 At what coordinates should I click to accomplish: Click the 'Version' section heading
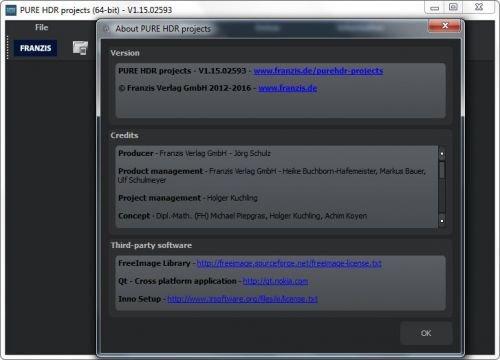tap(125, 53)
